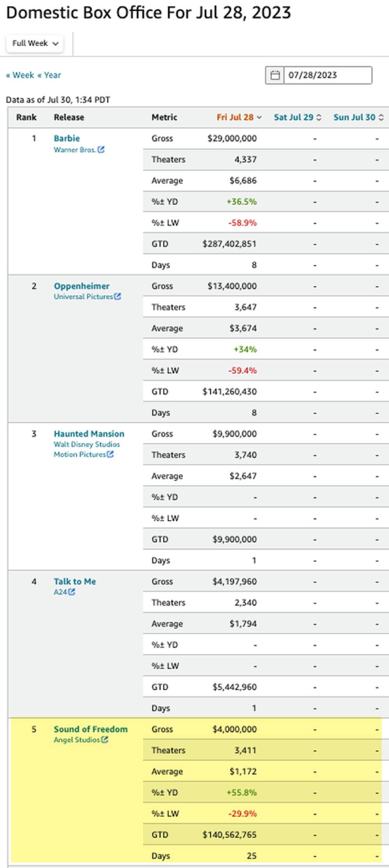Open the Talk to Me release page

[x=75, y=582]
